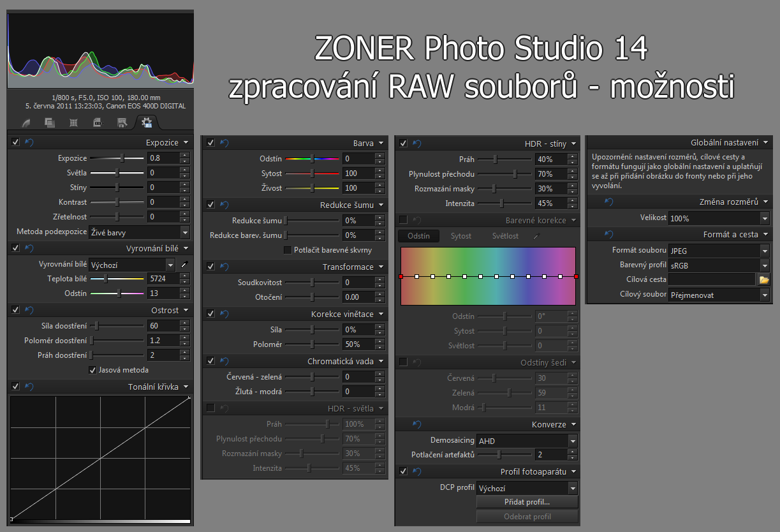This screenshot has width=780, height=532.
Task: Click the Chromatická vada reset arrow
Action: tap(224, 361)
